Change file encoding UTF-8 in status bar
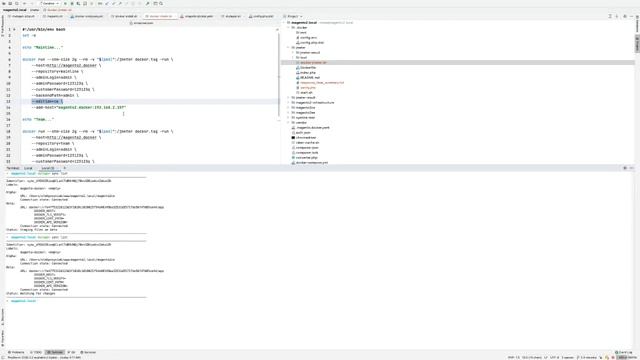640x360 pixels. pyautogui.click(x=554, y=358)
